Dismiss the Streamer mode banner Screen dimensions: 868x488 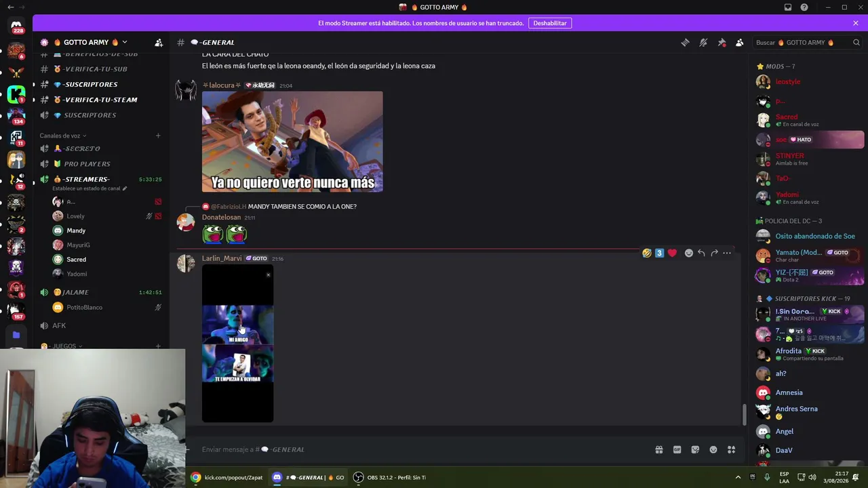coord(856,23)
